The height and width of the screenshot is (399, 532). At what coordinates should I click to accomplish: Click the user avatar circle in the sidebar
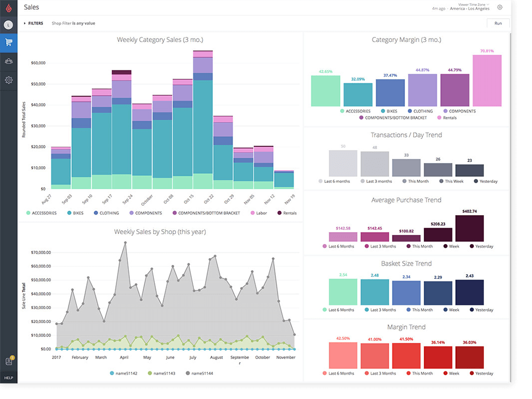8,24
